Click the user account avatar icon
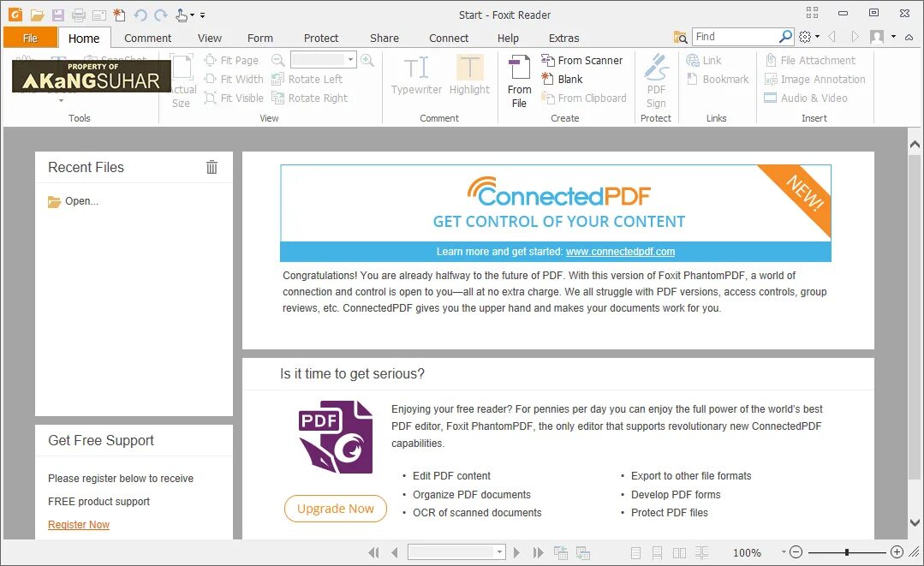The height and width of the screenshot is (566, 924). [877, 37]
